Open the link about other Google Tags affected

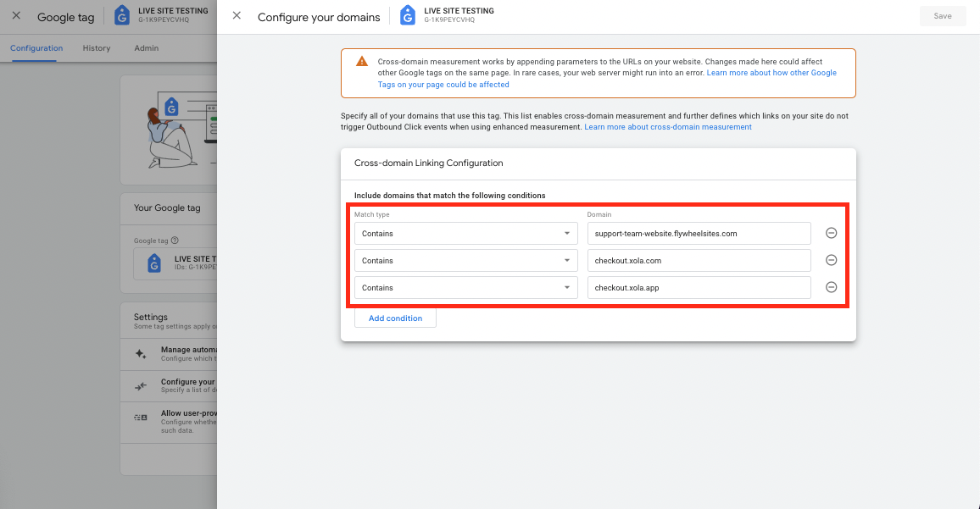click(x=607, y=79)
